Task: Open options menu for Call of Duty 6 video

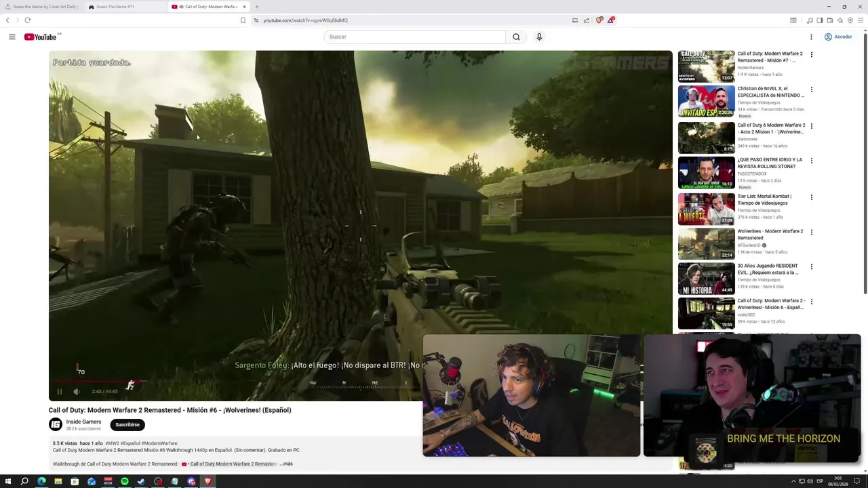Action: (811, 126)
